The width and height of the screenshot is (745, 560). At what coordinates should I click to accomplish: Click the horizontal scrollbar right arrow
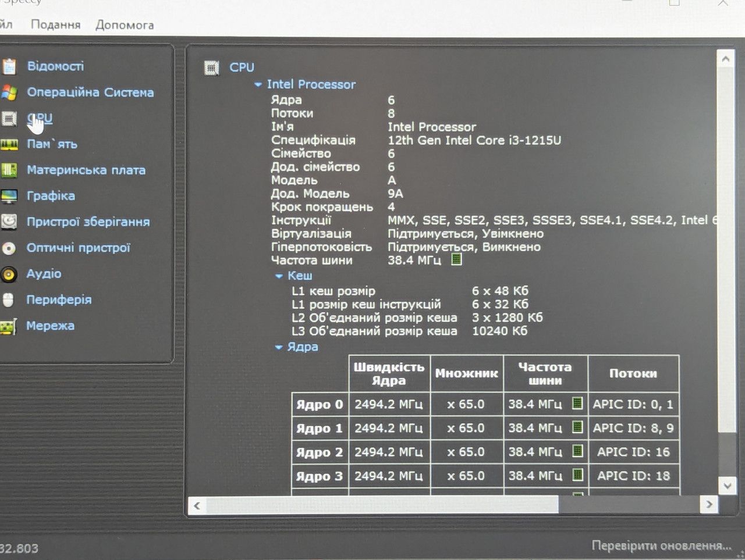[x=709, y=504]
